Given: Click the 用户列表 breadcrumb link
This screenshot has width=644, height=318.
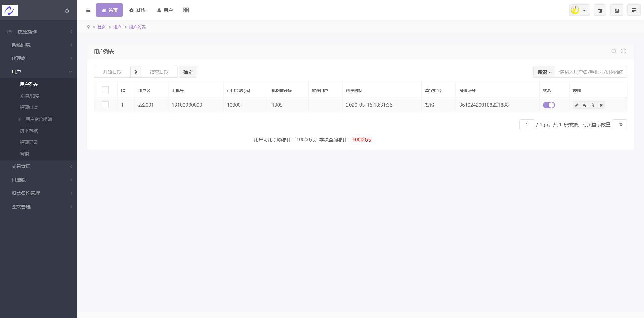Looking at the screenshot, I should (x=137, y=27).
